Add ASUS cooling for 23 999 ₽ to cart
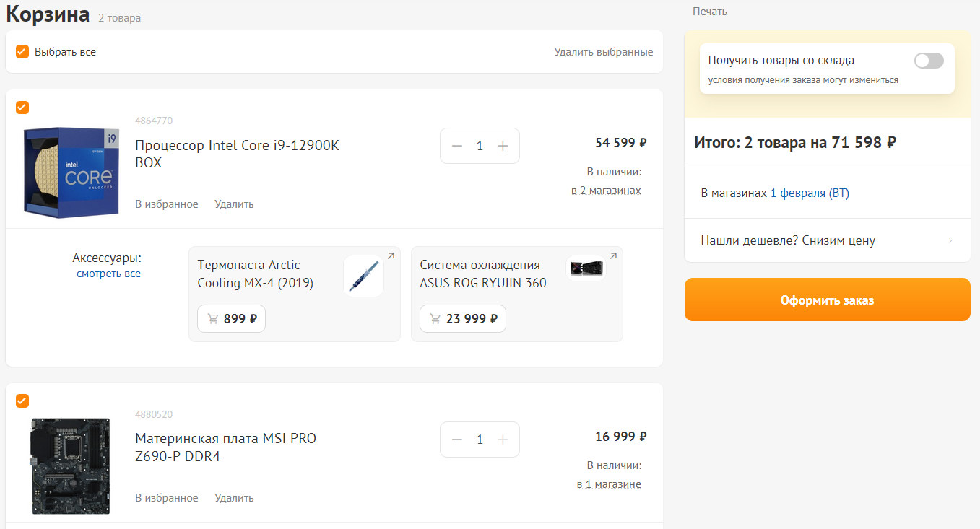Image resolution: width=980 pixels, height=529 pixels. 463,318
